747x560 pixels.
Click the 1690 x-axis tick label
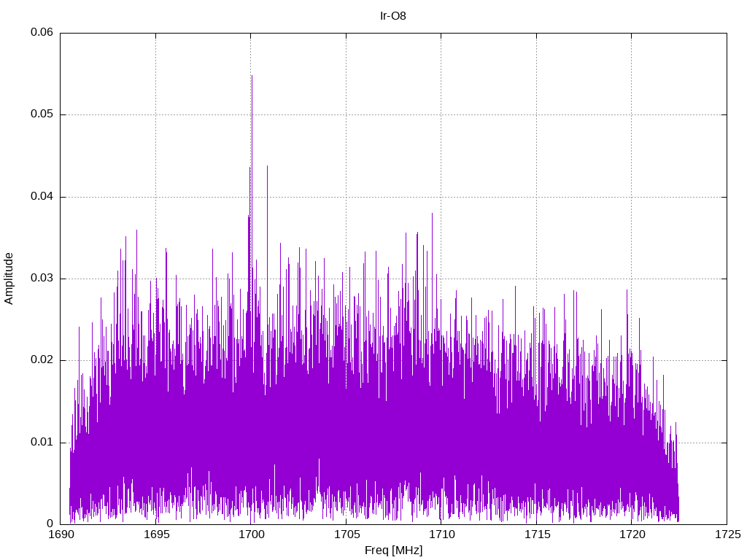tap(61, 534)
